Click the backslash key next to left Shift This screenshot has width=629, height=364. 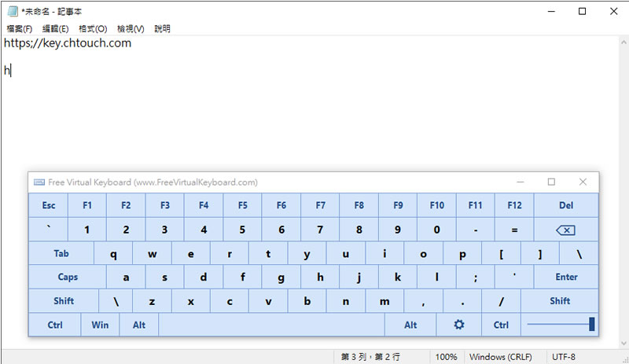pos(116,301)
